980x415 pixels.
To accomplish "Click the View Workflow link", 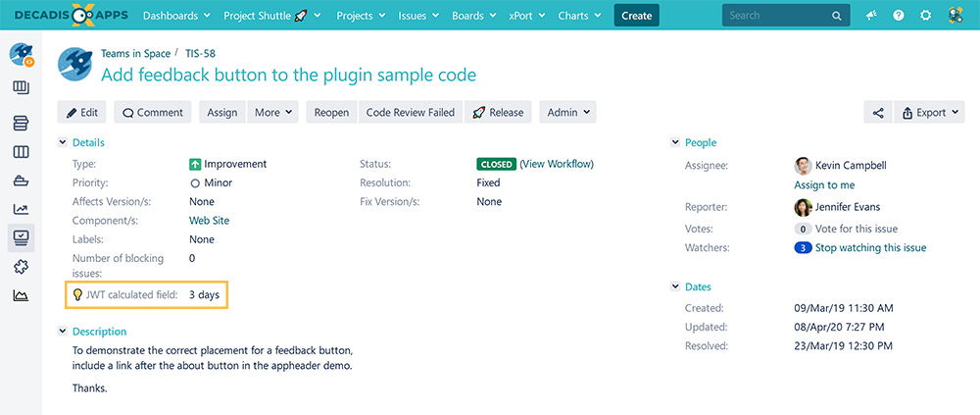I will click(557, 164).
